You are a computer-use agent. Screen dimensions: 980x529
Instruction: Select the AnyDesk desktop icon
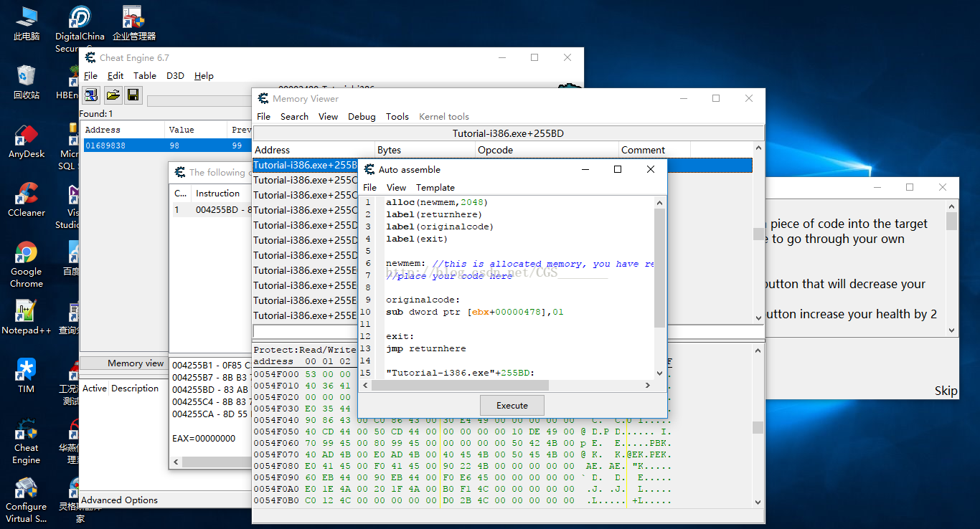pyautogui.click(x=27, y=136)
